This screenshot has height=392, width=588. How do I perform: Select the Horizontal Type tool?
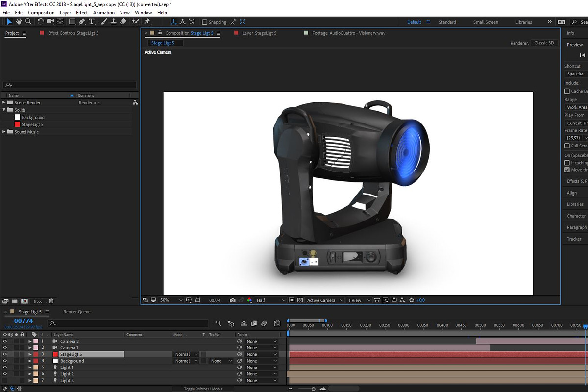pyautogui.click(x=92, y=22)
